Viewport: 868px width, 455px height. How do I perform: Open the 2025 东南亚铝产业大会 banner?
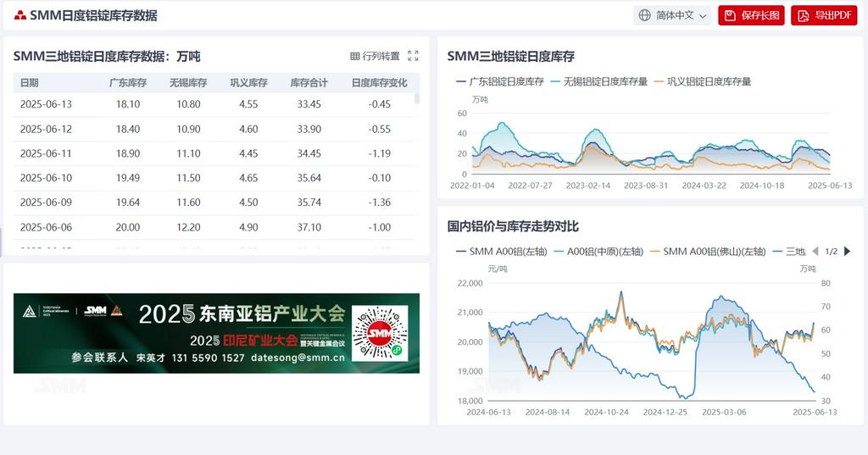coord(216,333)
